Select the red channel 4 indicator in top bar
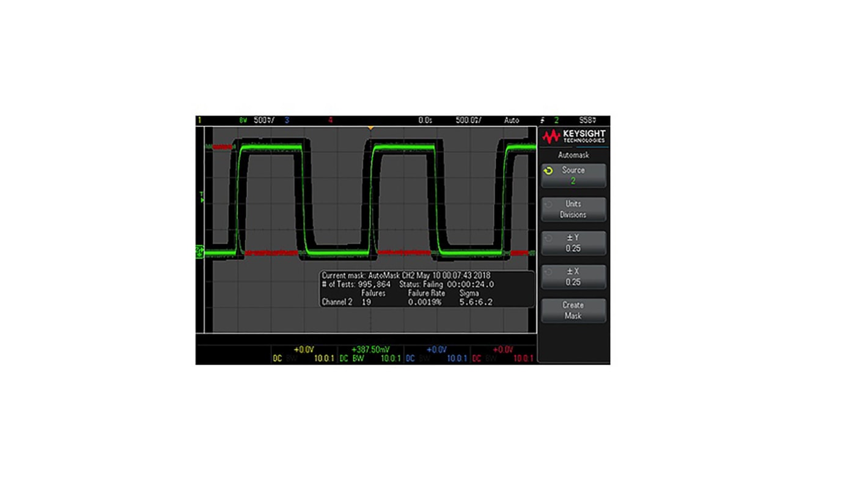This screenshot has width=868, height=488. (331, 120)
